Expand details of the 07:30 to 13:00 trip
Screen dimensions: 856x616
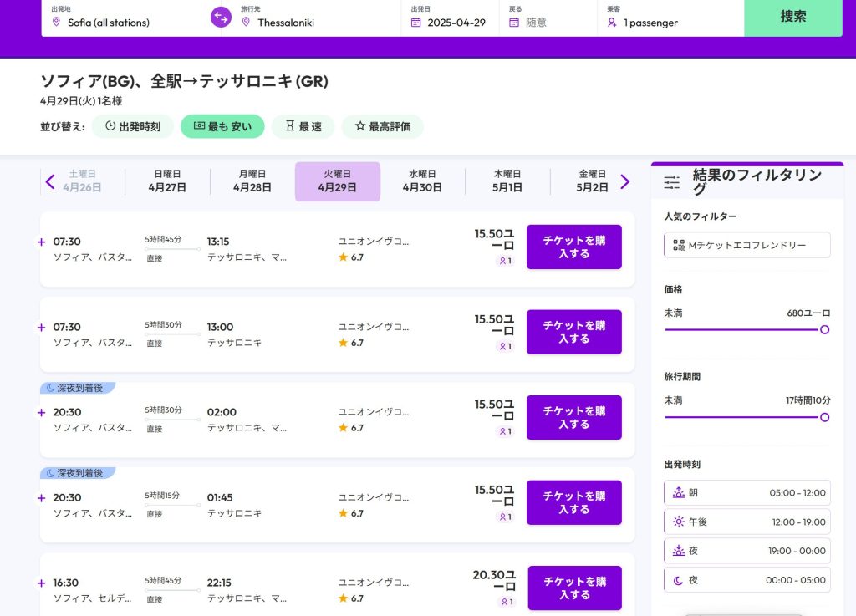pos(42,328)
